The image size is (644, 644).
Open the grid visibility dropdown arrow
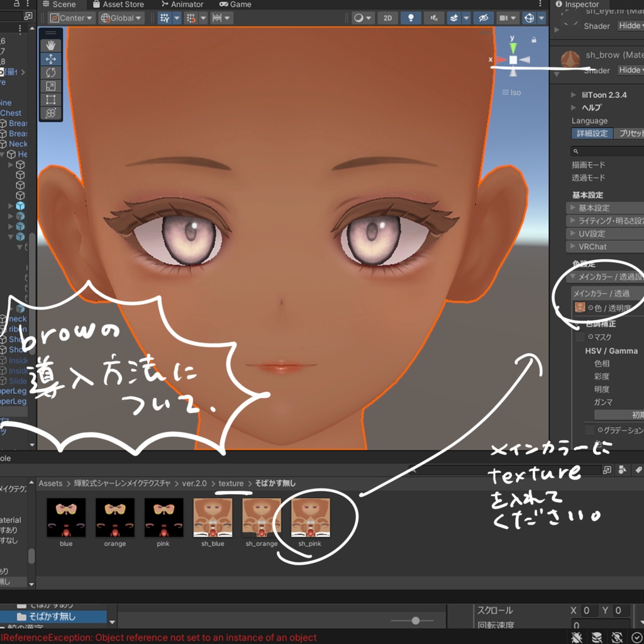(x=177, y=18)
